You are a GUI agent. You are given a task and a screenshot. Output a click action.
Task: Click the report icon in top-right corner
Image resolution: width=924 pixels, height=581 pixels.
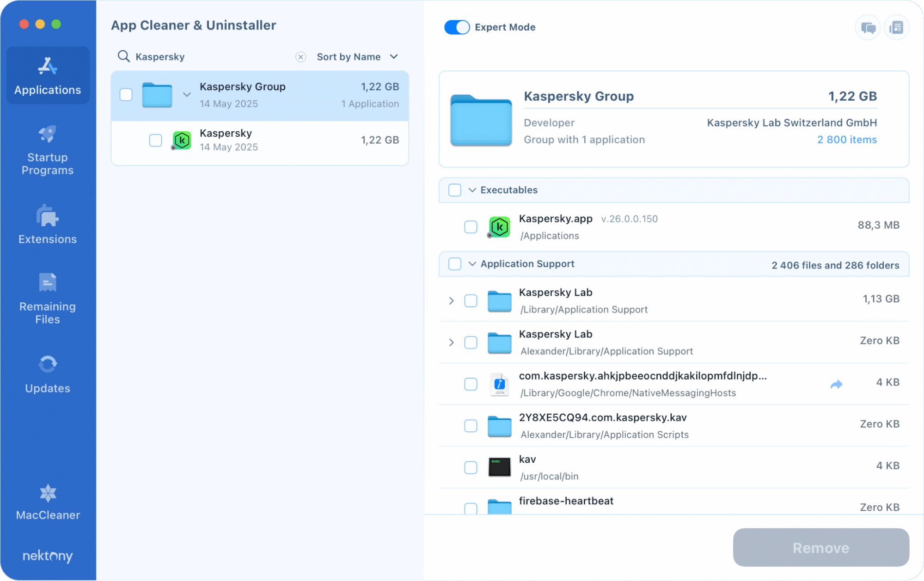(x=897, y=27)
